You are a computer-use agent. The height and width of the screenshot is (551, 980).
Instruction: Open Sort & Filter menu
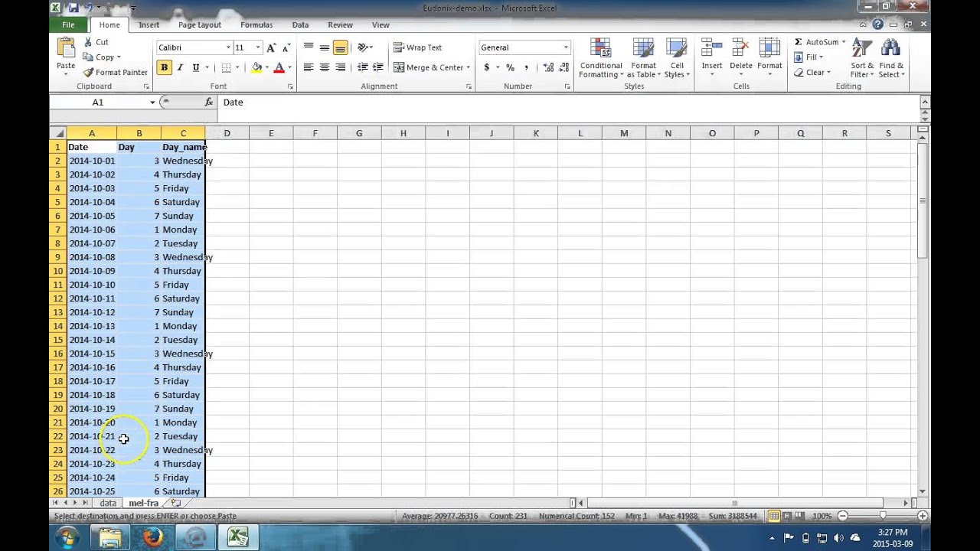(862, 58)
